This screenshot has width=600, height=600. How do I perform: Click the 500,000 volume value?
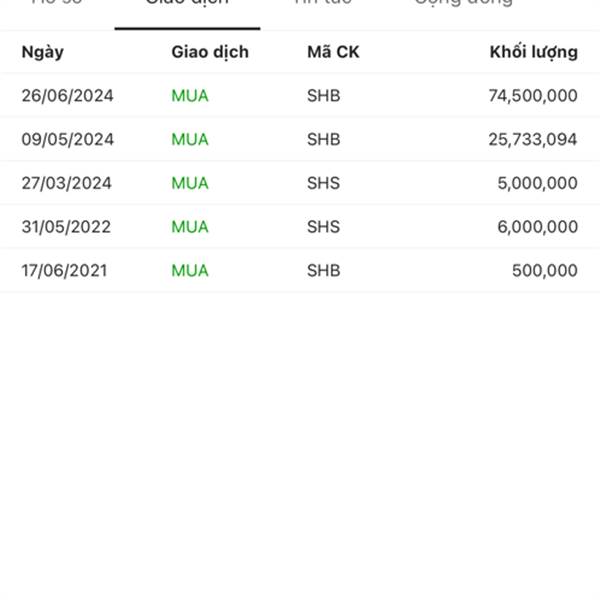545,271
